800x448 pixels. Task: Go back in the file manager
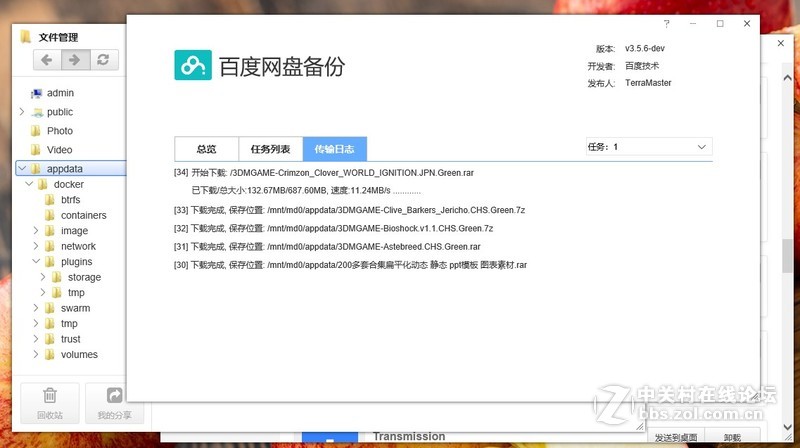(47, 60)
